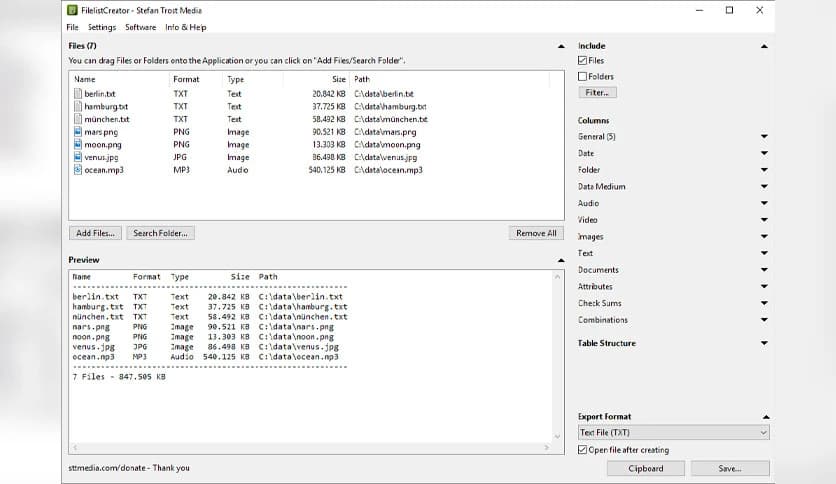836x484 pixels.
Task: Click the preview pane horizontal scrollbar
Action: pyautogui.click(x=311, y=448)
